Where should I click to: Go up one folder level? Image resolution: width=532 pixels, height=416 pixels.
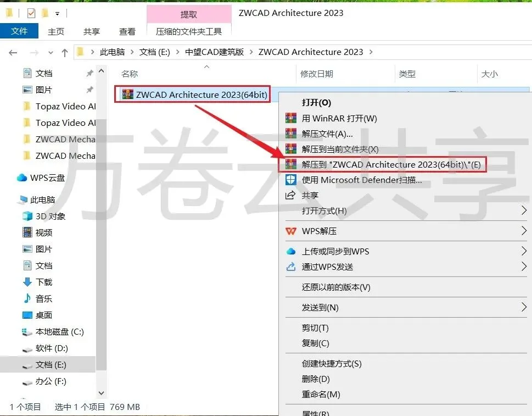(64, 53)
